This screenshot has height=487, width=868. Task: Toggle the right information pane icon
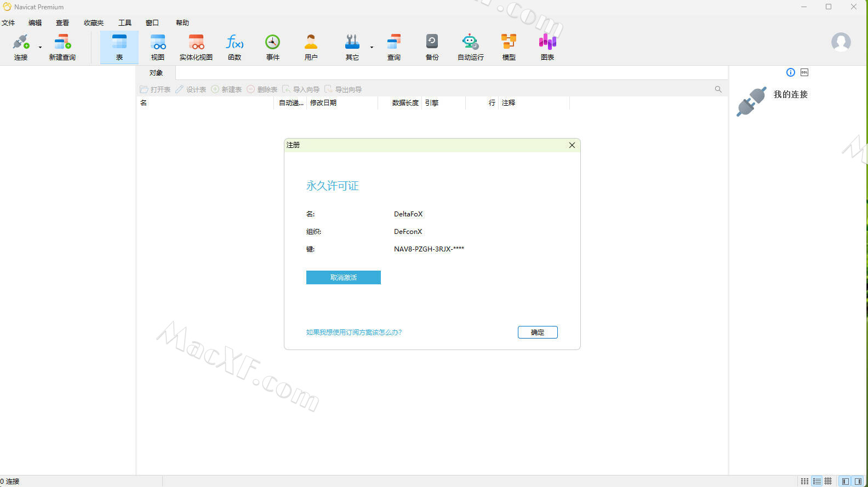[x=858, y=481]
